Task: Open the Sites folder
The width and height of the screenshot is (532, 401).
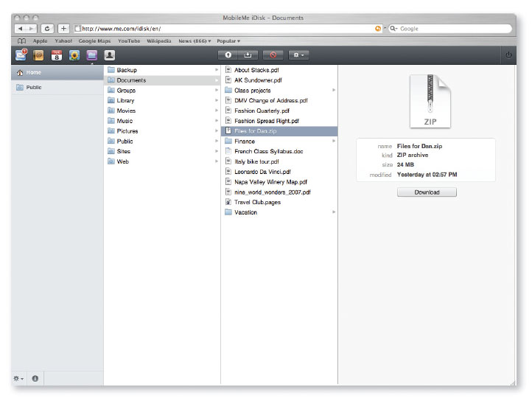Action: click(x=163, y=151)
